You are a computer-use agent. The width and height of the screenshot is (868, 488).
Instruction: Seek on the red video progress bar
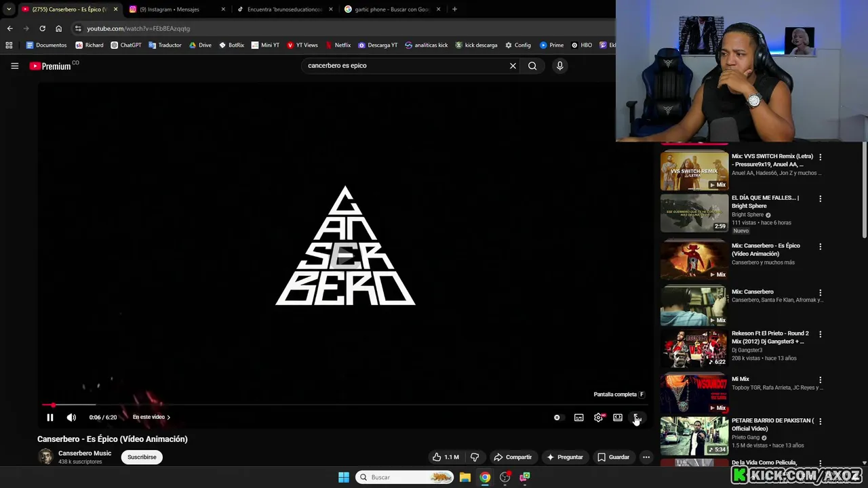click(344, 405)
